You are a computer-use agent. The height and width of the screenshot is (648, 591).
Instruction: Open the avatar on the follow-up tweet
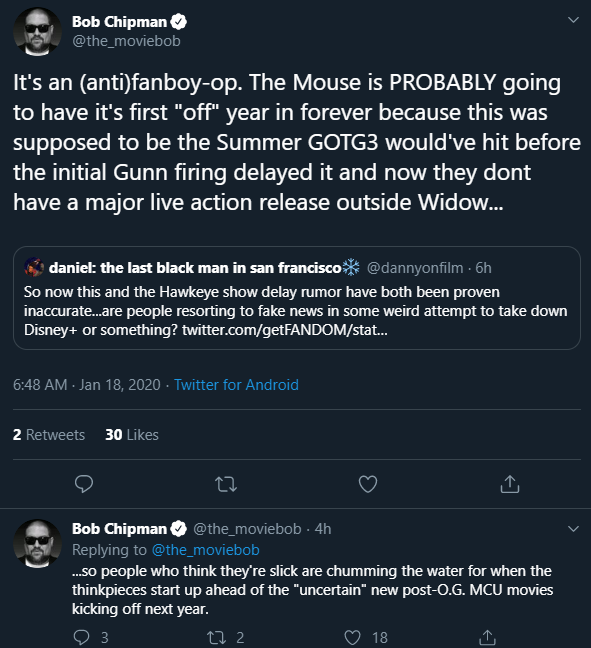pos(38,543)
